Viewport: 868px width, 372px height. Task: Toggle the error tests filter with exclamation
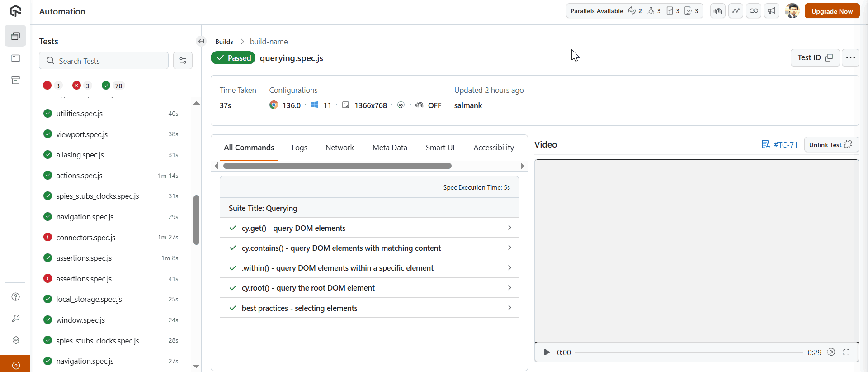pos(52,86)
